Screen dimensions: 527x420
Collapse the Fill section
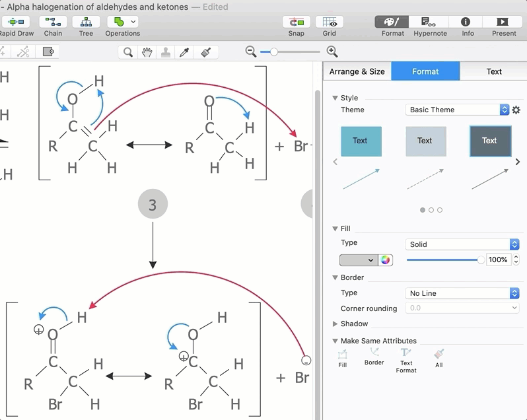tap(335, 228)
